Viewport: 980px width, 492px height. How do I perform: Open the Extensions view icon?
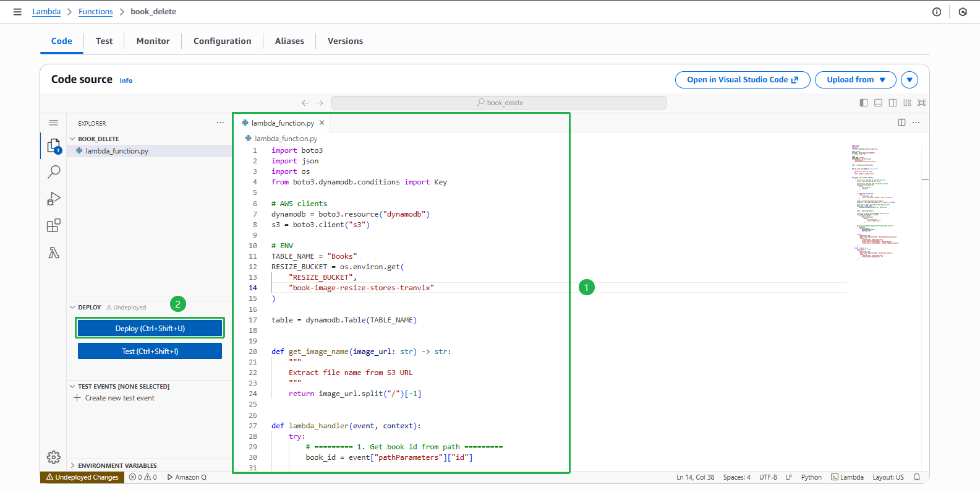point(54,225)
